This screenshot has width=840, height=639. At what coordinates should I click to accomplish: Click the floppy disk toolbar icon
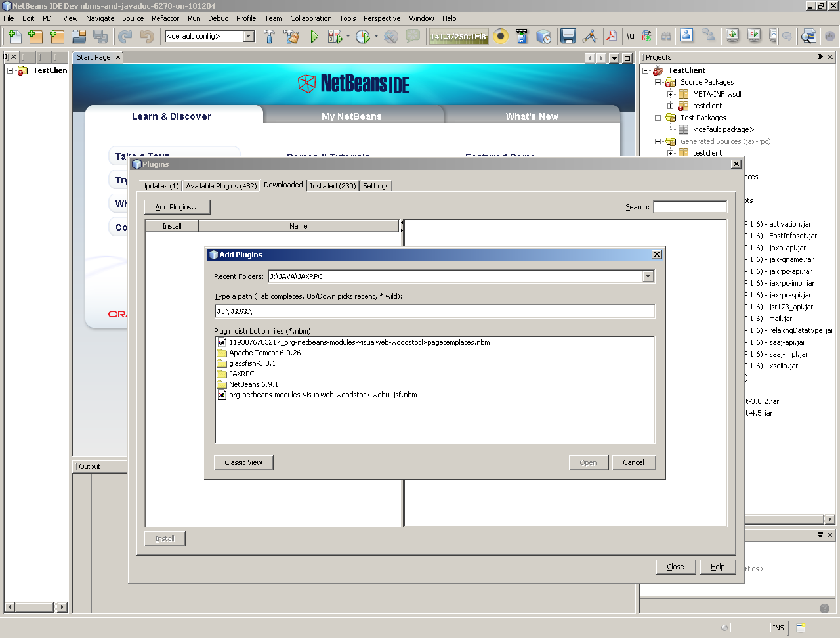pyautogui.click(x=568, y=36)
